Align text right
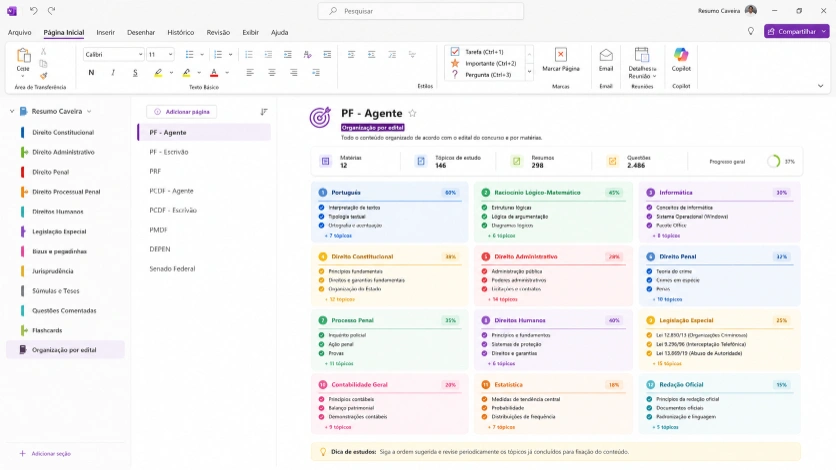Screen dimensions: 836x470 pos(294,72)
